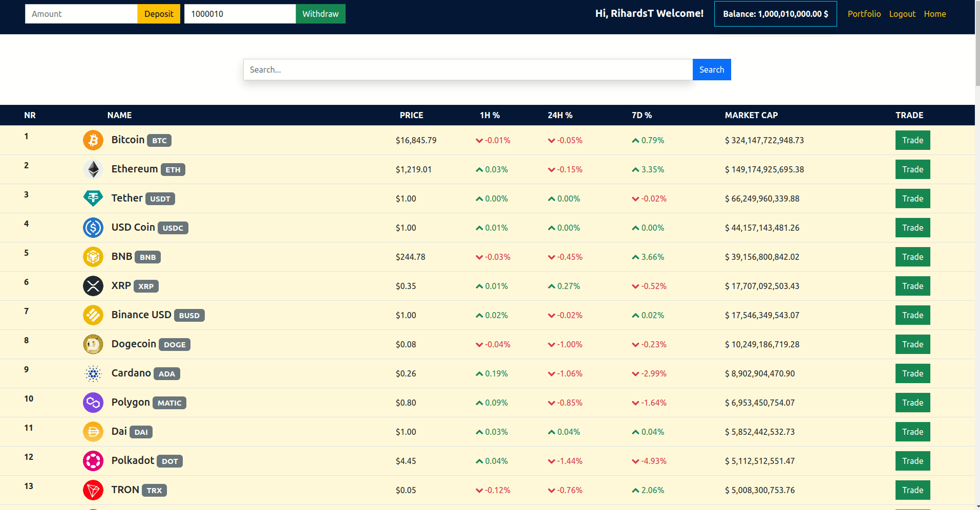The width and height of the screenshot is (980, 510).
Task: Click Trade button for BNB row
Action: (x=912, y=257)
